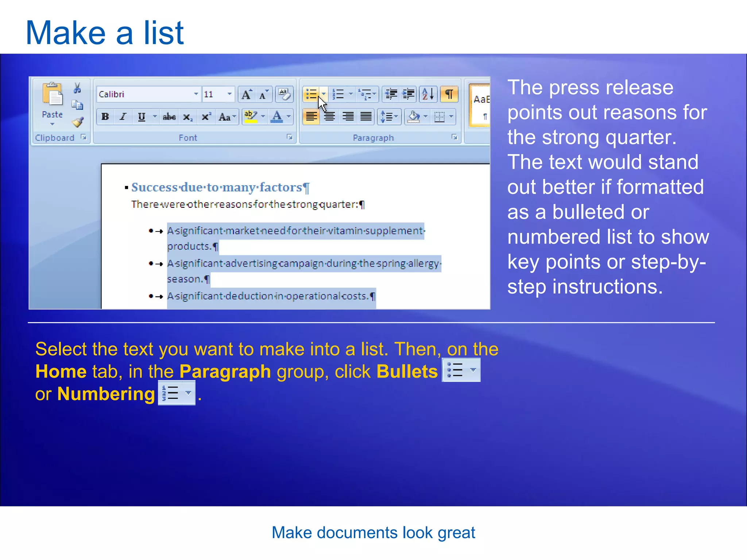747x560 pixels.
Task: Click the Numbering icon in the instruction text
Action: click(x=177, y=393)
